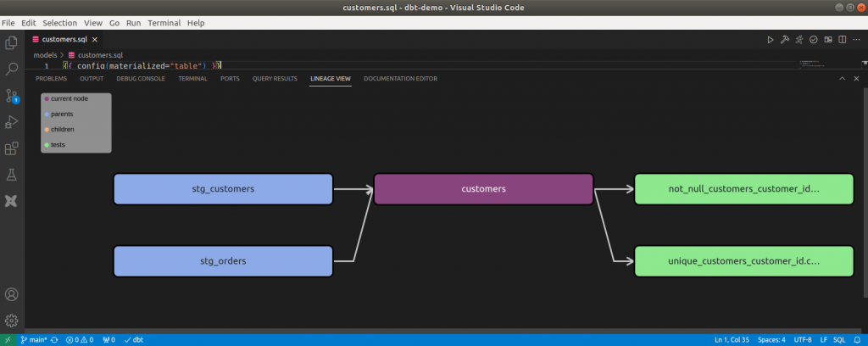Image resolution: width=868 pixels, height=346 pixels.
Task: Click Ln 1, Col 35 in status bar
Action: tap(732, 340)
